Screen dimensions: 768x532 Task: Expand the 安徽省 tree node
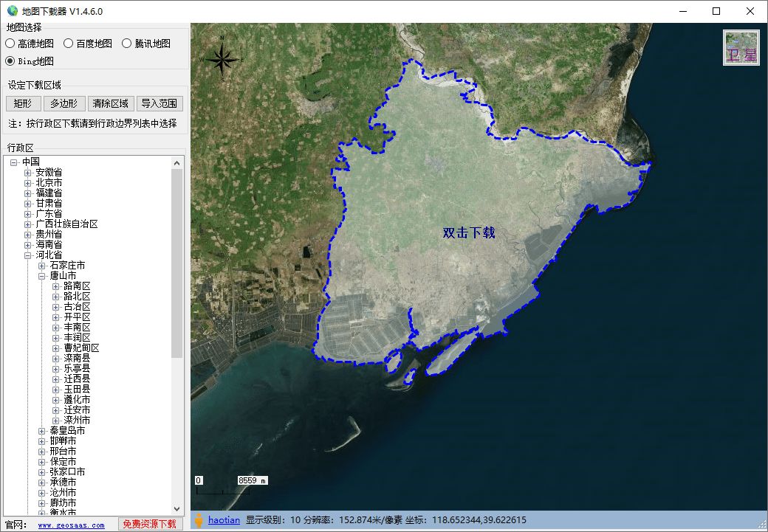pos(27,172)
